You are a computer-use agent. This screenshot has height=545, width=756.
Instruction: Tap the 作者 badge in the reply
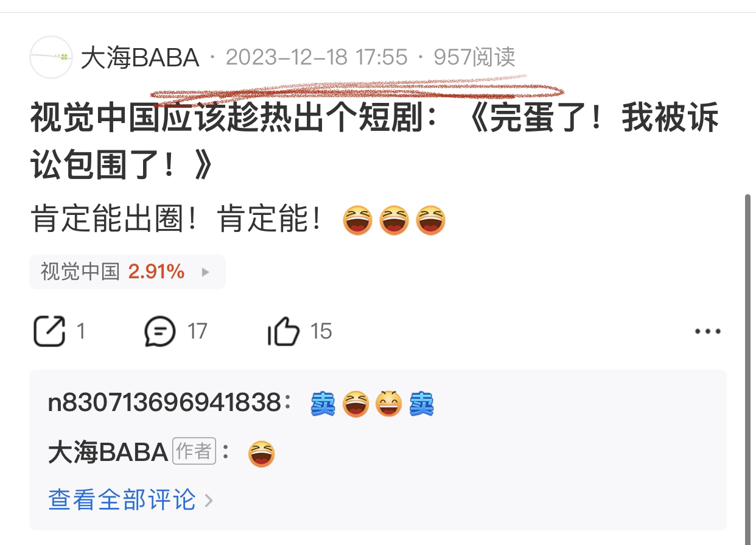point(194,451)
